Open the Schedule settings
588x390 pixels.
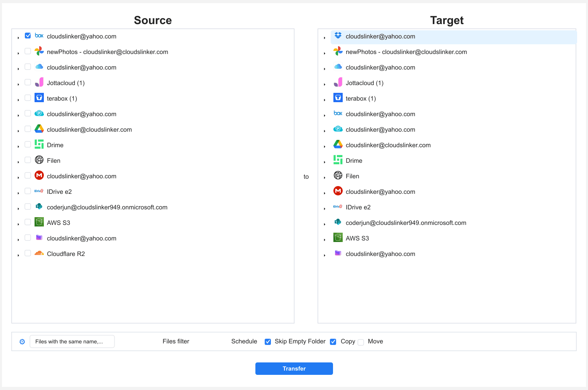tap(244, 341)
